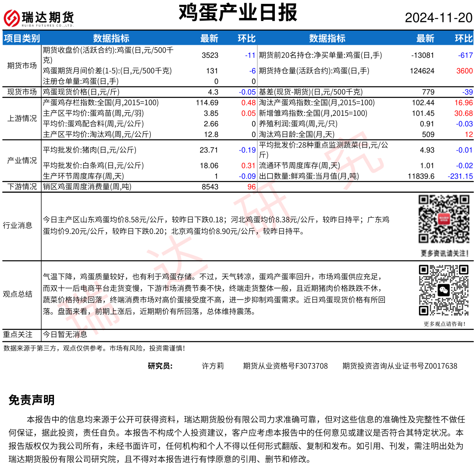This screenshot has width=476, height=465.
Task: Click the 重点关注 section label
Action: click(18, 335)
